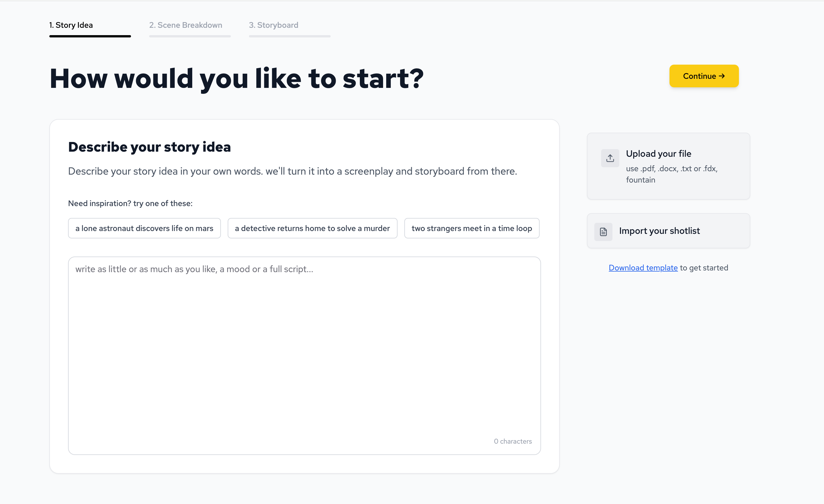The image size is (824, 504).
Task: Pick the time loop strangers suggestion
Action: pyautogui.click(x=472, y=228)
